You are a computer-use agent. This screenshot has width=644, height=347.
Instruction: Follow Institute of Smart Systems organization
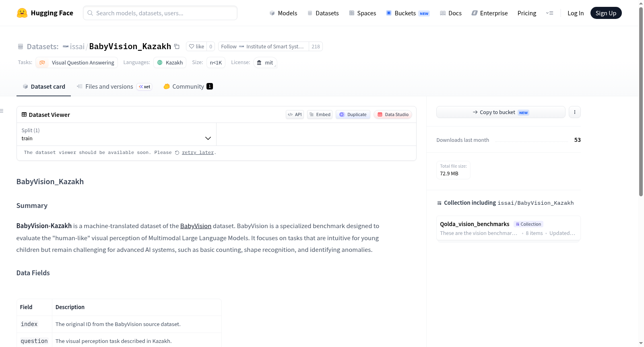263,46
